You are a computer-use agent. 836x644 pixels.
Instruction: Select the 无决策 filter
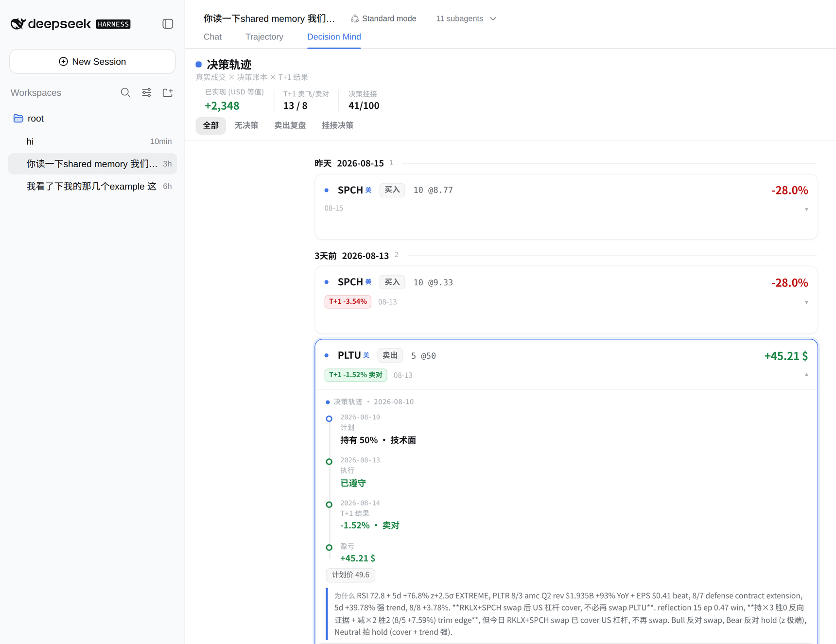[x=246, y=125]
